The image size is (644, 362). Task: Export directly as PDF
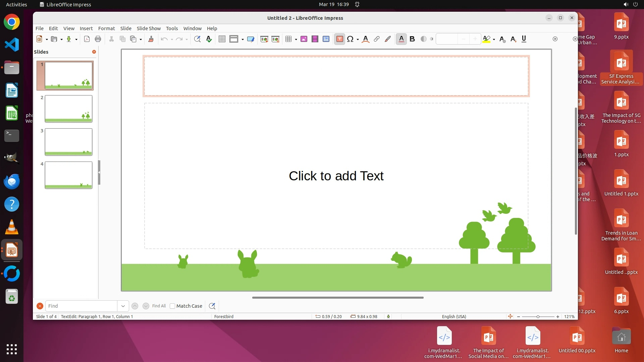click(x=87, y=39)
